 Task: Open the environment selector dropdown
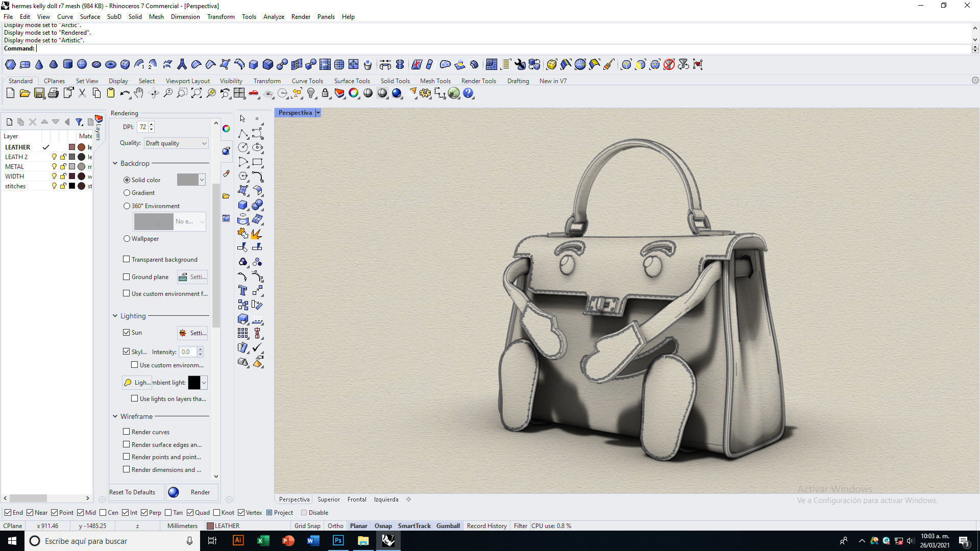170,221
